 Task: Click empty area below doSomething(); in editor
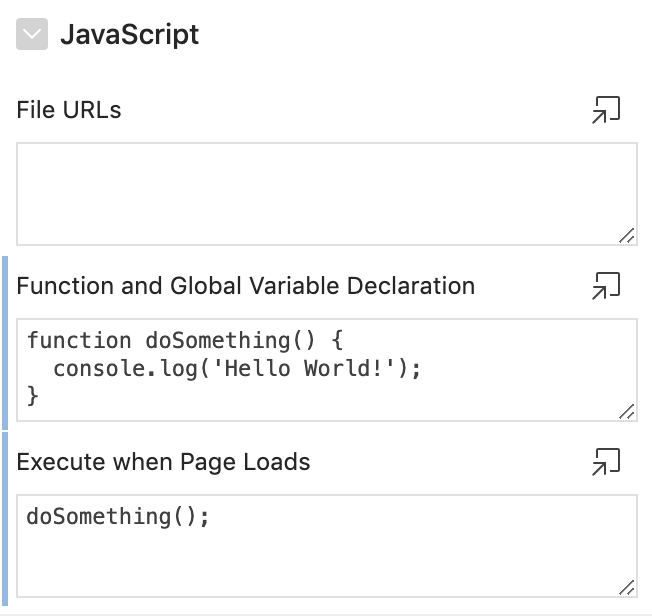click(300, 565)
